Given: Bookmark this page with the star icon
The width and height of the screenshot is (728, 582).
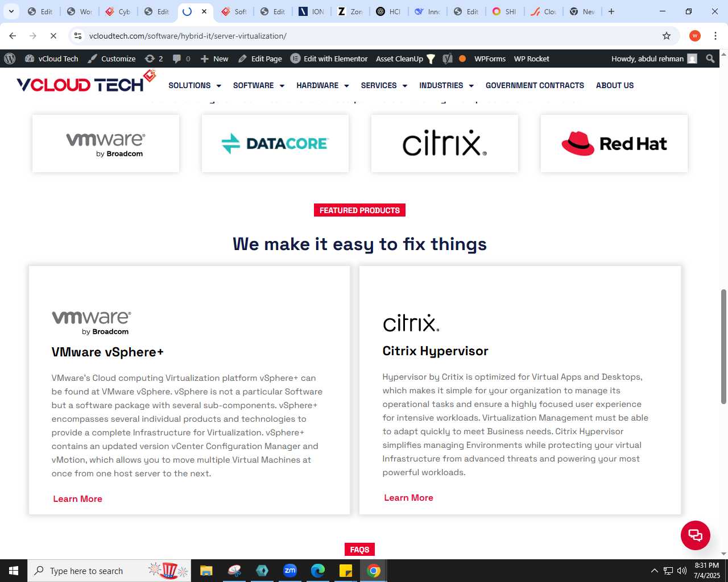Looking at the screenshot, I should (x=667, y=36).
